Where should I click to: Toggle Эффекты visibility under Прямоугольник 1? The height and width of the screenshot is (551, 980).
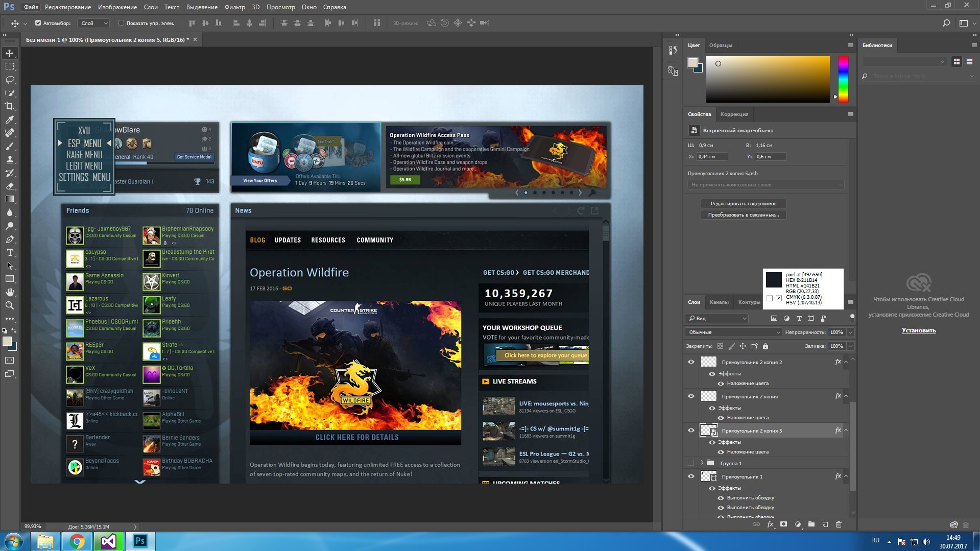pos(712,488)
